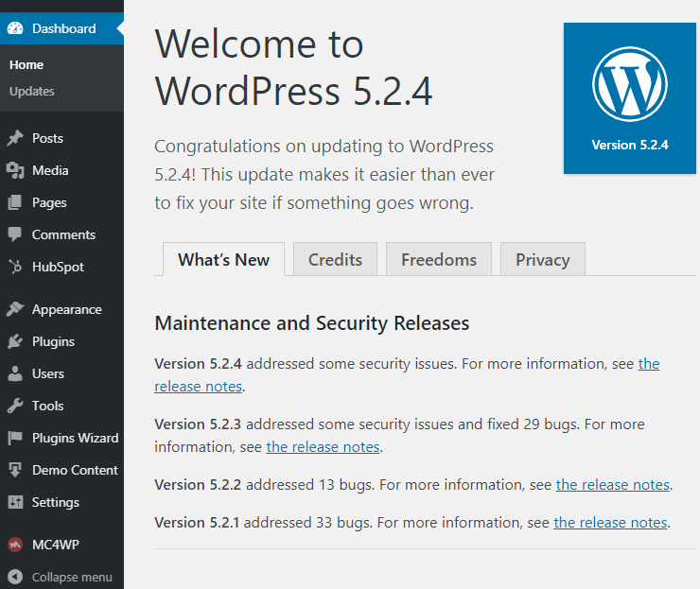Click the Comments speech bubble icon

[15, 234]
